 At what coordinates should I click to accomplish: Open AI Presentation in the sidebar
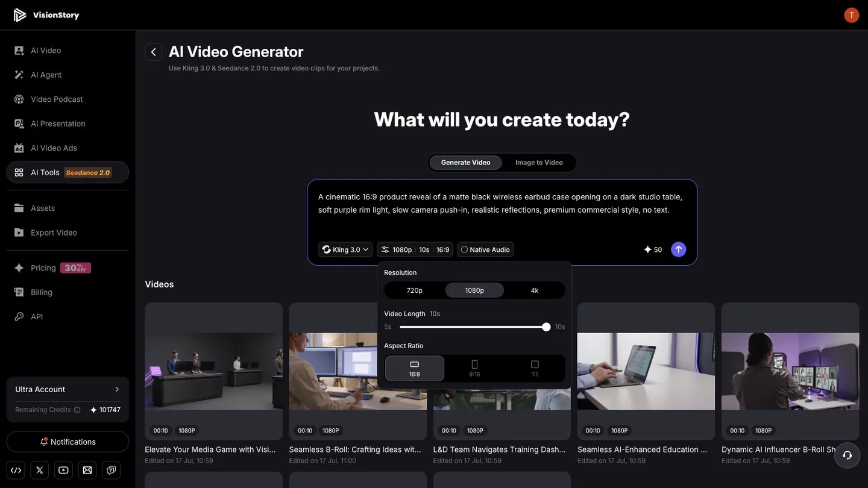coord(68,124)
